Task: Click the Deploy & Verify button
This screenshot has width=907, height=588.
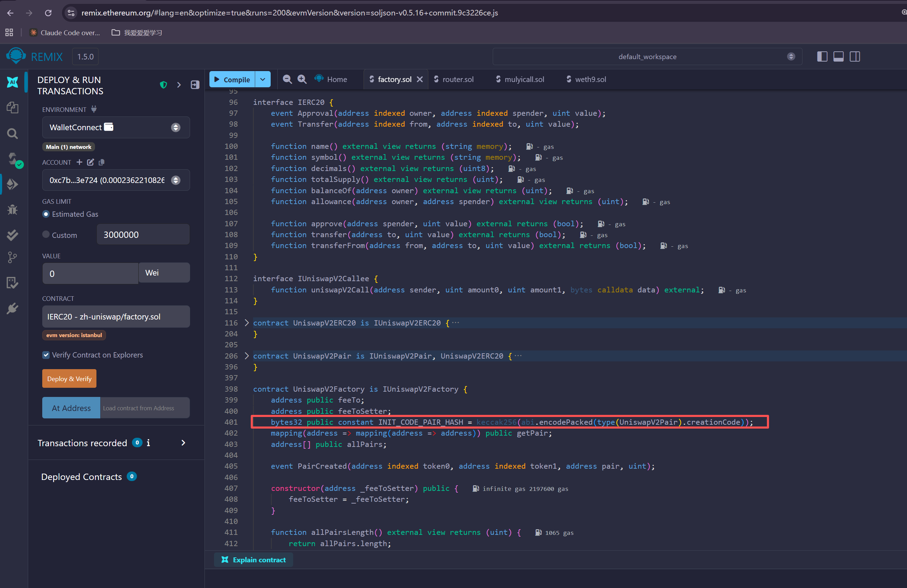Action: pyautogui.click(x=69, y=378)
